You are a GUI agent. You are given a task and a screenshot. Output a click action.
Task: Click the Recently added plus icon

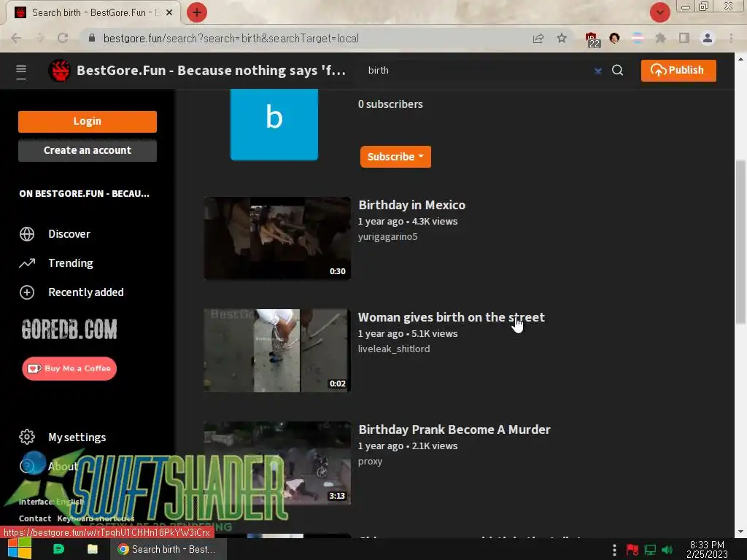(27, 292)
